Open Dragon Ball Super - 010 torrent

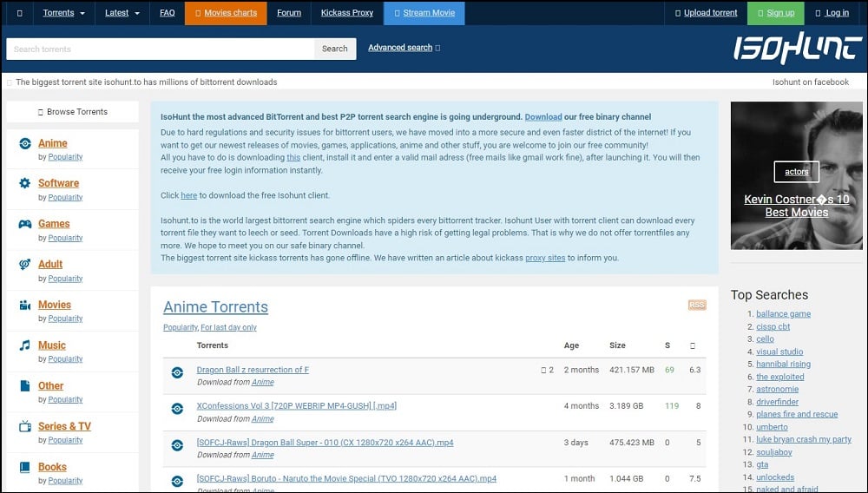coord(325,443)
